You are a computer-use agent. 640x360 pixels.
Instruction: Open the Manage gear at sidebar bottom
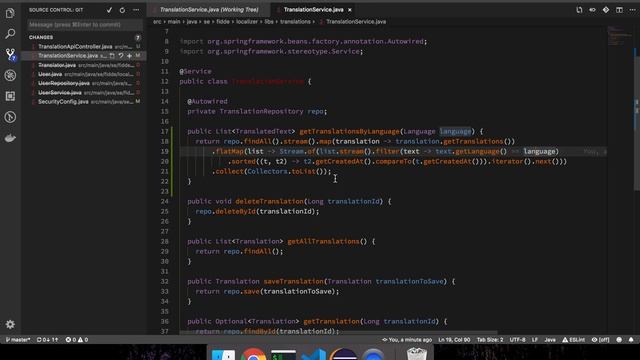click(x=10, y=324)
